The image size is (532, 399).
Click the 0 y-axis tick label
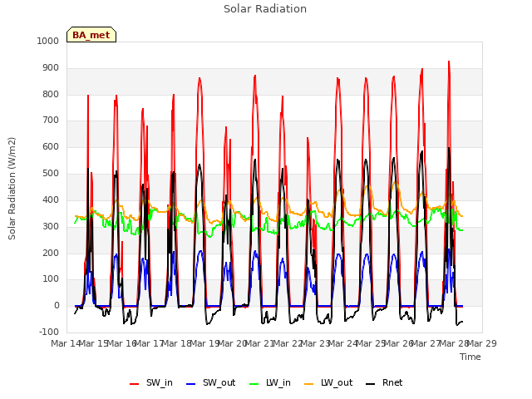pos(57,305)
